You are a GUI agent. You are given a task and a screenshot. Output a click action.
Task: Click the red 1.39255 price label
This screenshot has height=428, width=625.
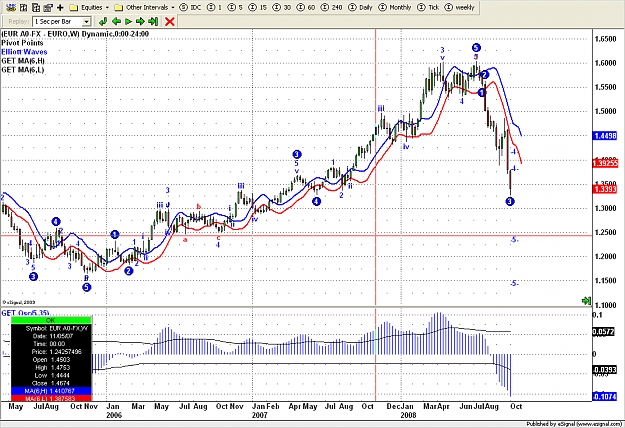[605, 163]
